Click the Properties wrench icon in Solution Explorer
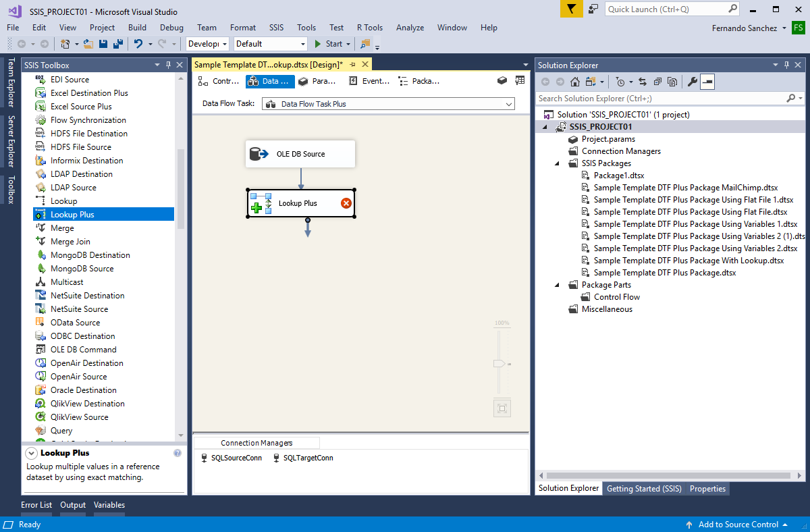810x532 pixels. (x=693, y=82)
